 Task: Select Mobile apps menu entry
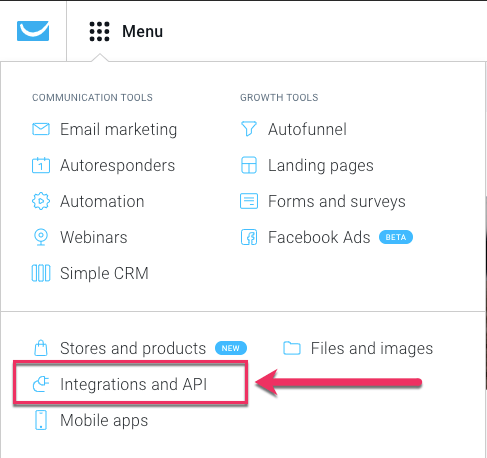(104, 420)
